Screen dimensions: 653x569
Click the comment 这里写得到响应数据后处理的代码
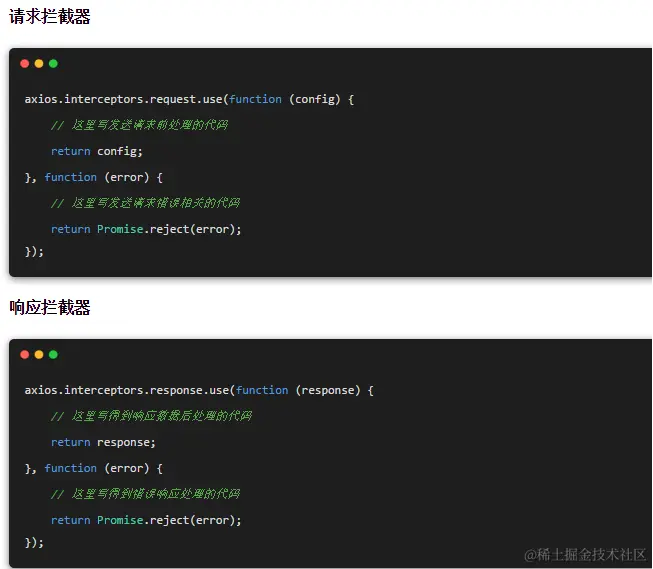pyautogui.click(x=152, y=416)
